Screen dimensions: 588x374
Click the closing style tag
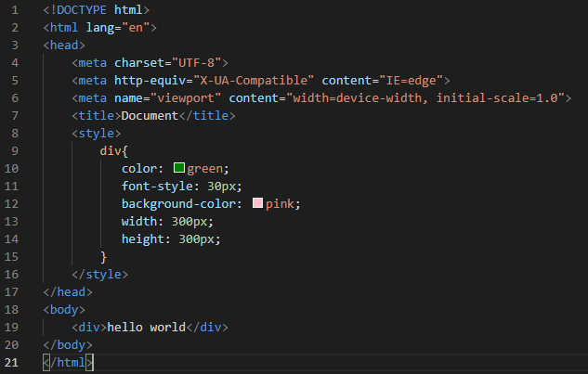[99, 275]
